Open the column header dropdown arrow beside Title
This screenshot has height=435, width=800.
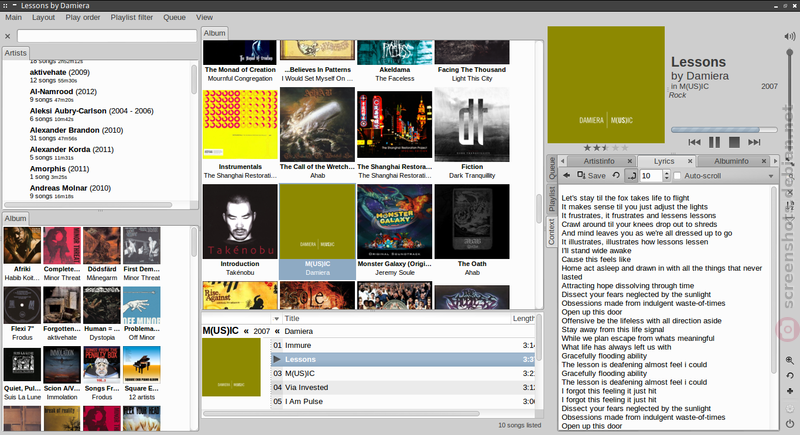pos(277,319)
